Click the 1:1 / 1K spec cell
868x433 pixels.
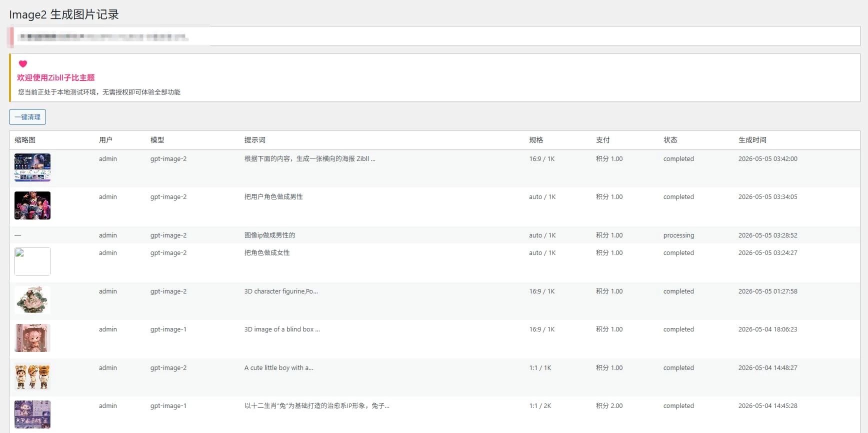pos(540,367)
